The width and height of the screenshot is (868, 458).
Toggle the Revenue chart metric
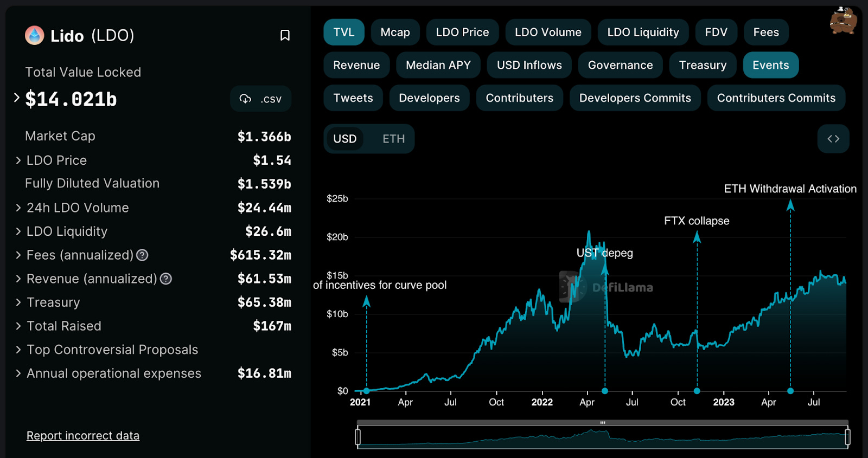point(356,65)
